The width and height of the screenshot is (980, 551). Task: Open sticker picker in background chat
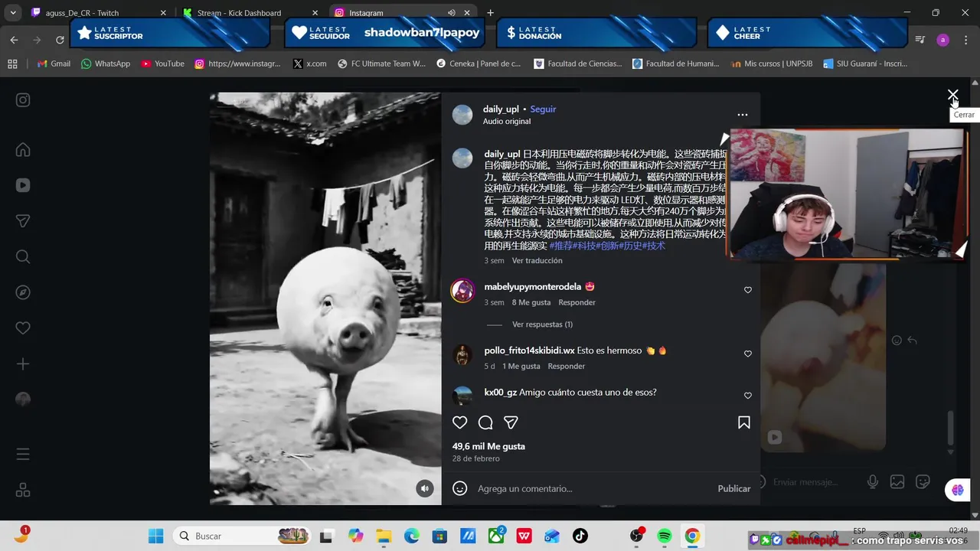tap(923, 482)
